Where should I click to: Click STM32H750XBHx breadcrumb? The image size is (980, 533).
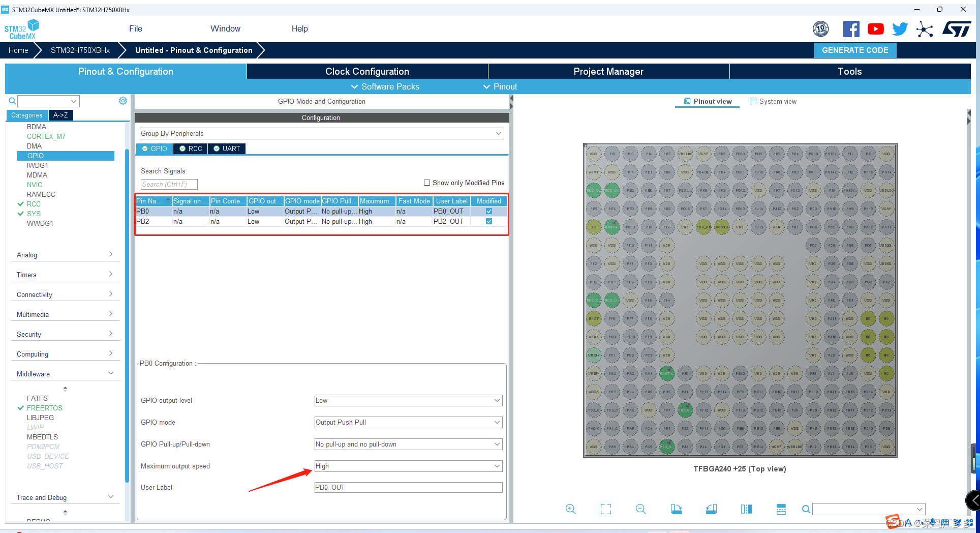80,50
